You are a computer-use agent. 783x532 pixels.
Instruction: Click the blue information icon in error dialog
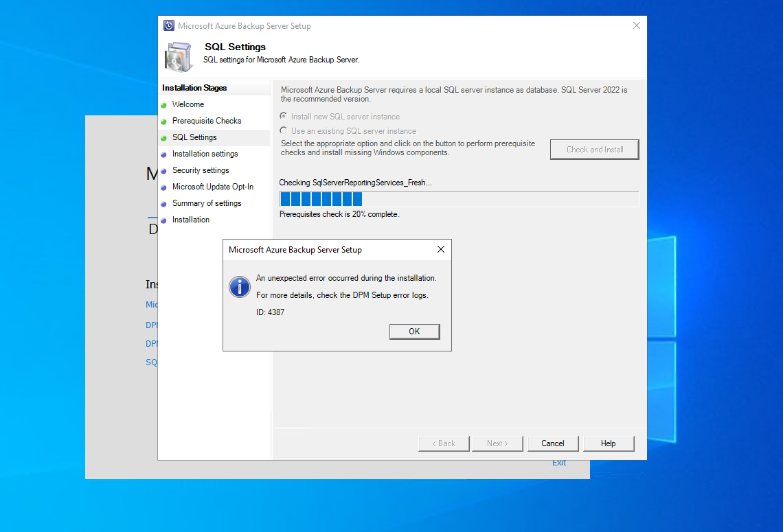(x=240, y=287)
